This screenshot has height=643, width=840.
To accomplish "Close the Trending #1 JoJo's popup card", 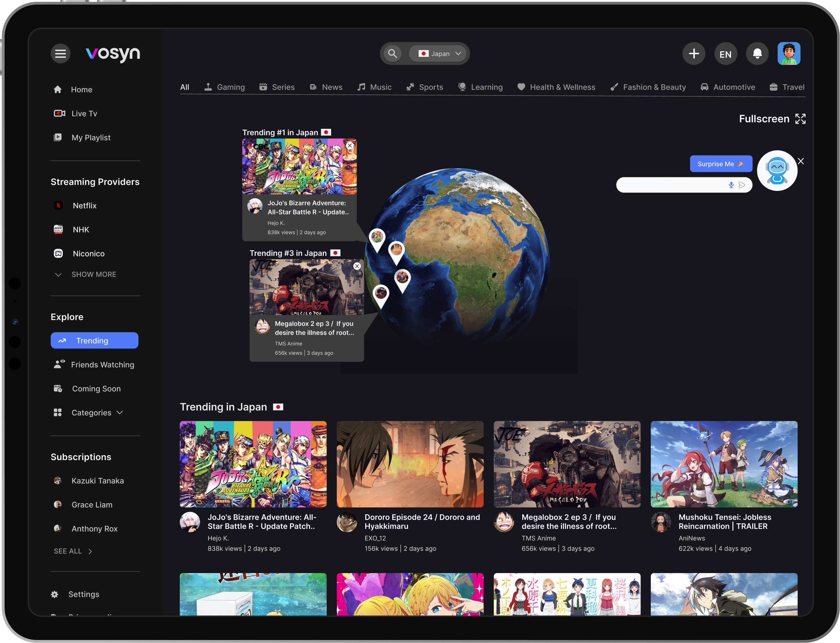I will (349, 146).
